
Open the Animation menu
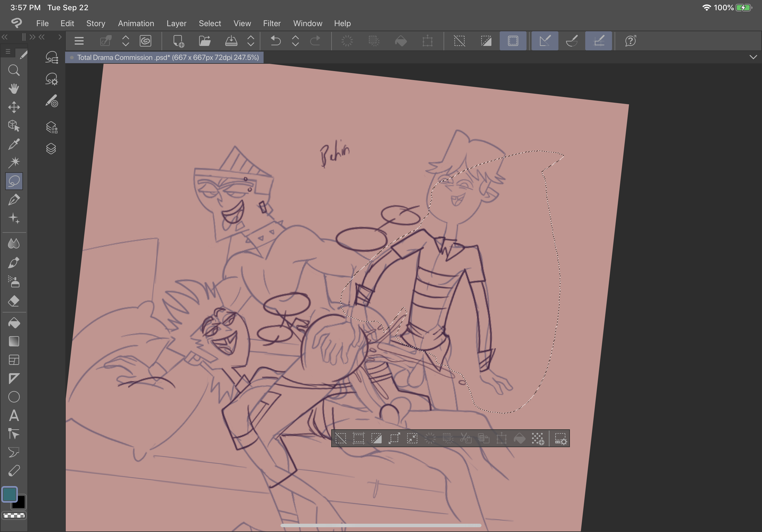[136, 24]
